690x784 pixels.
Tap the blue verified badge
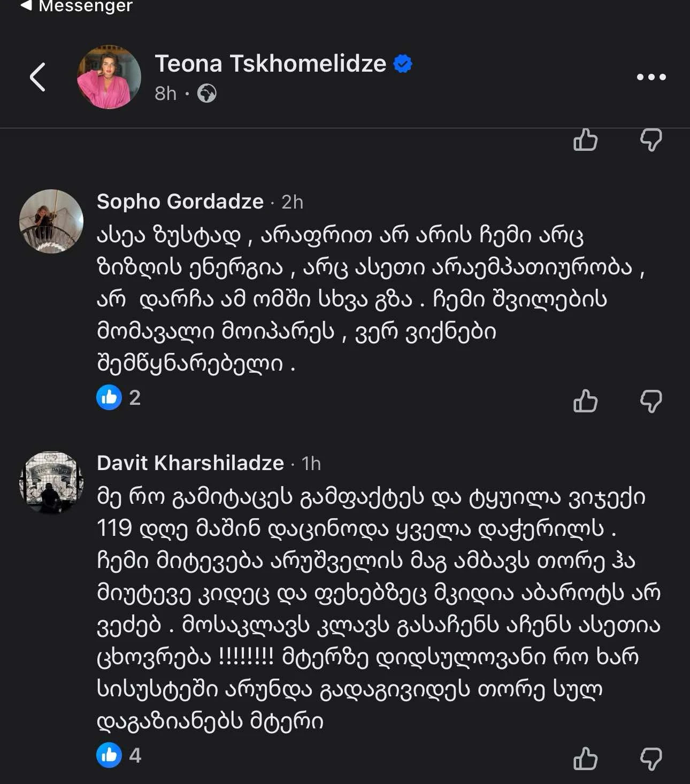403,64
